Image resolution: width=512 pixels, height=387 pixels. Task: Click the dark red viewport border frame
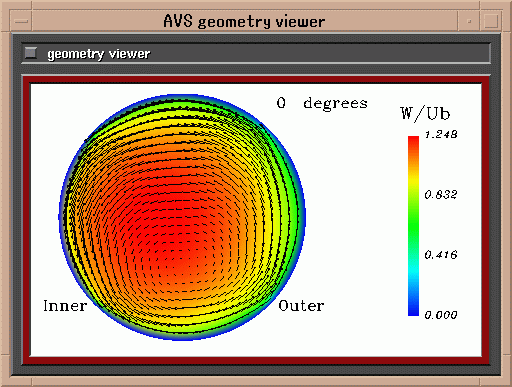click(256, 80)
